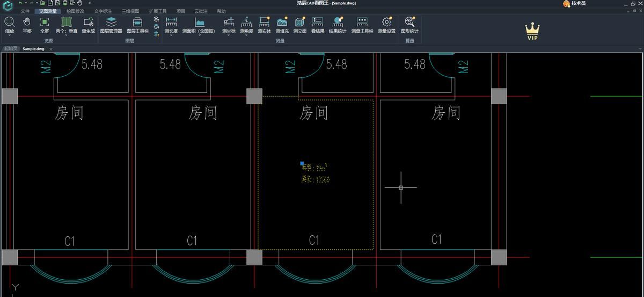
Task: Open 结果统计 result statistics
Action: 338,24
